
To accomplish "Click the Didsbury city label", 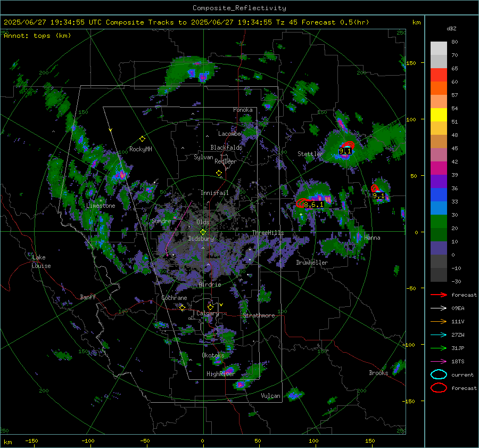I will tap(201, 239).
